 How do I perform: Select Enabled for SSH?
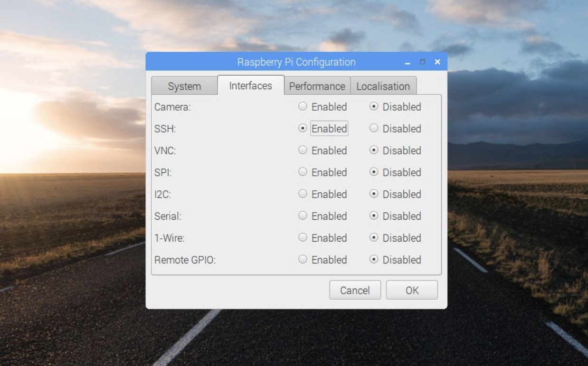[322, 129]
